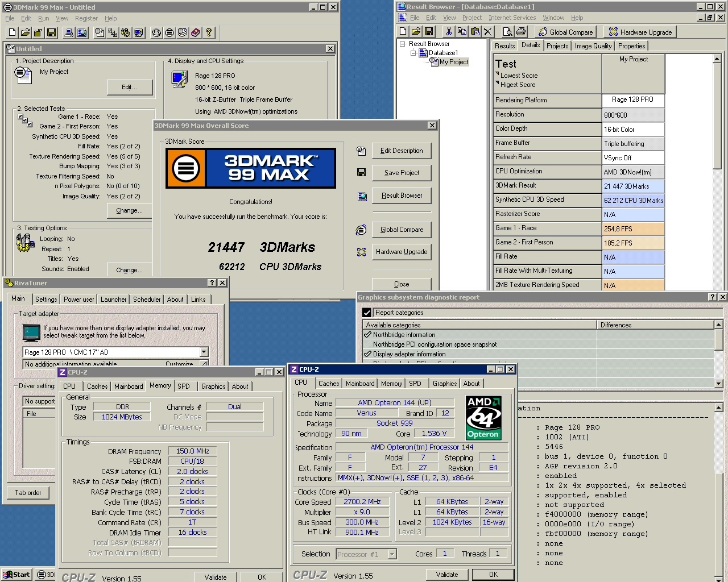
Task: Click Edit button under Project Description
Action: [x=130, y=87]
